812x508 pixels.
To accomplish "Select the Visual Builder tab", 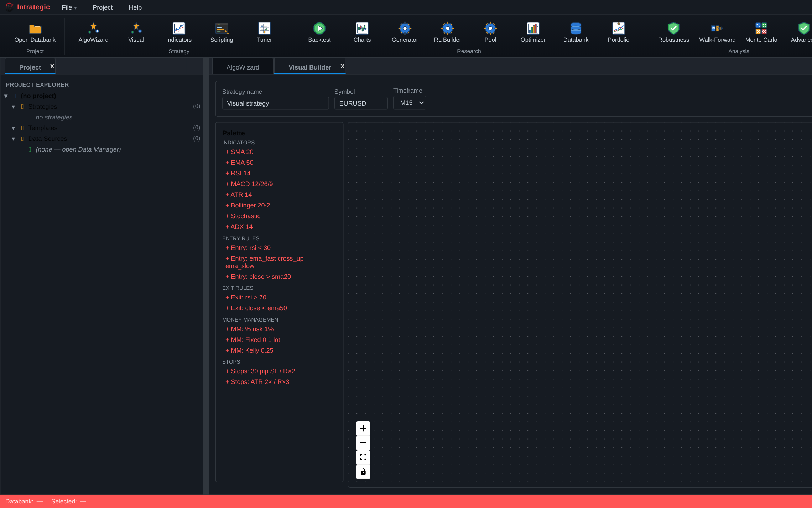I will tap(310, 67).
